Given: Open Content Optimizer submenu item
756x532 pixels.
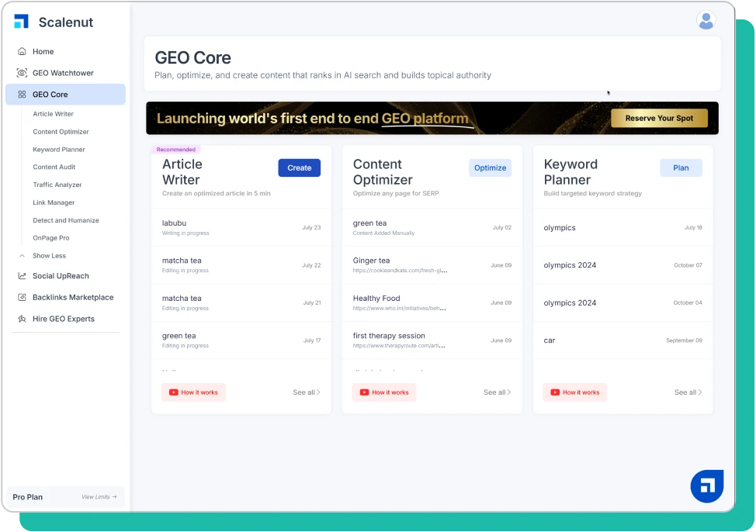Looking at the screenshot, I should coord(61,132).
